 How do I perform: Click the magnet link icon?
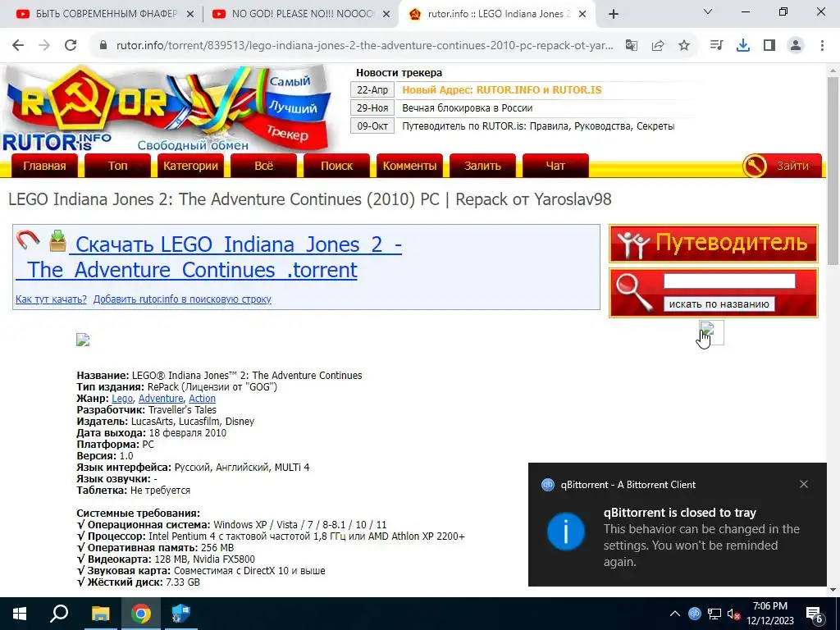tap(28, 240)
